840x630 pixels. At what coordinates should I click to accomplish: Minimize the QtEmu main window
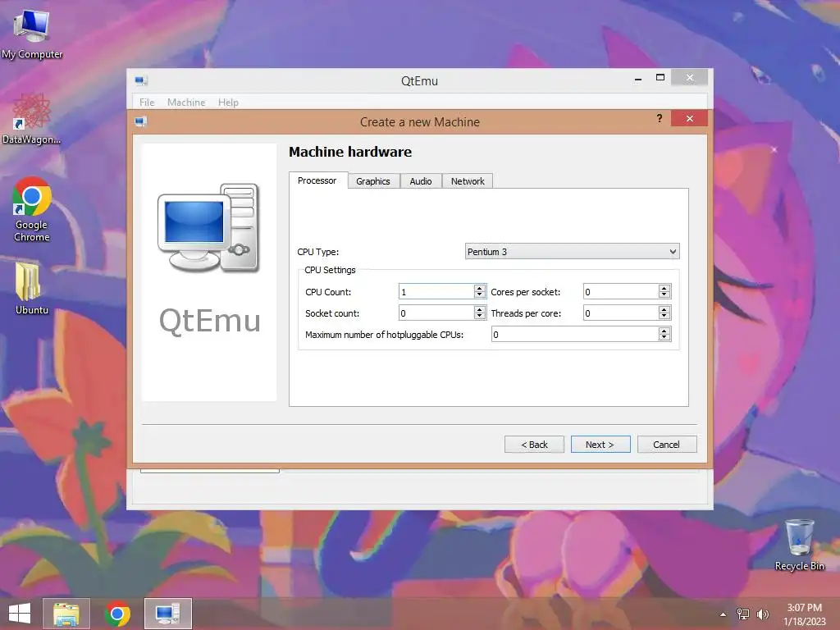pyautogui.click(x=638, y=80)
